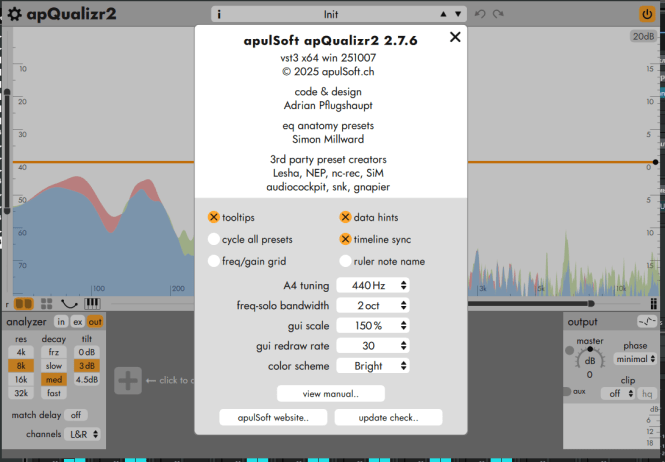Open the gui scale dropdown
The height and width of the screenshot is (462, 665).
click(373, 325)
